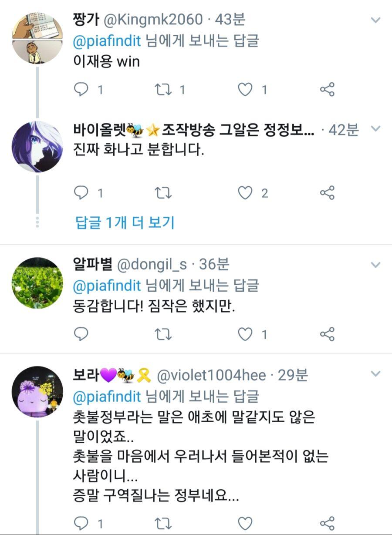The width and height of the screenshot is (392, 535).
Task: Share the 바이올렛 tweet
Action: 327,193
